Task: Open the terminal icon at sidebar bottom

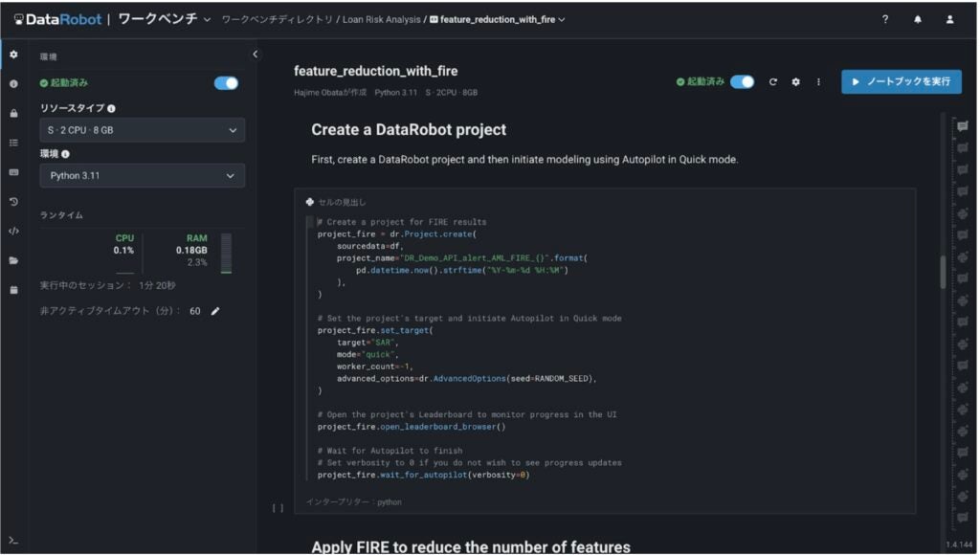Action: click(x=13, y=541)
